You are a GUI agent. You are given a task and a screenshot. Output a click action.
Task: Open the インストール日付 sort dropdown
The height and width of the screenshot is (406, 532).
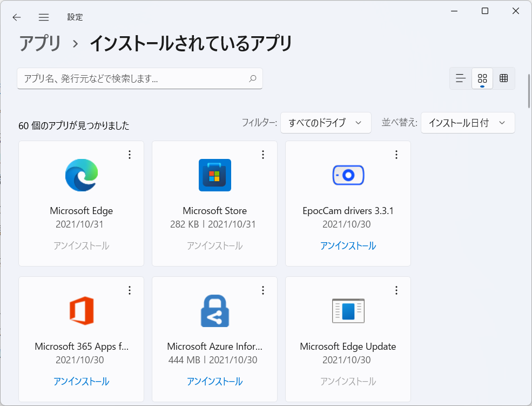pos(468,123)
